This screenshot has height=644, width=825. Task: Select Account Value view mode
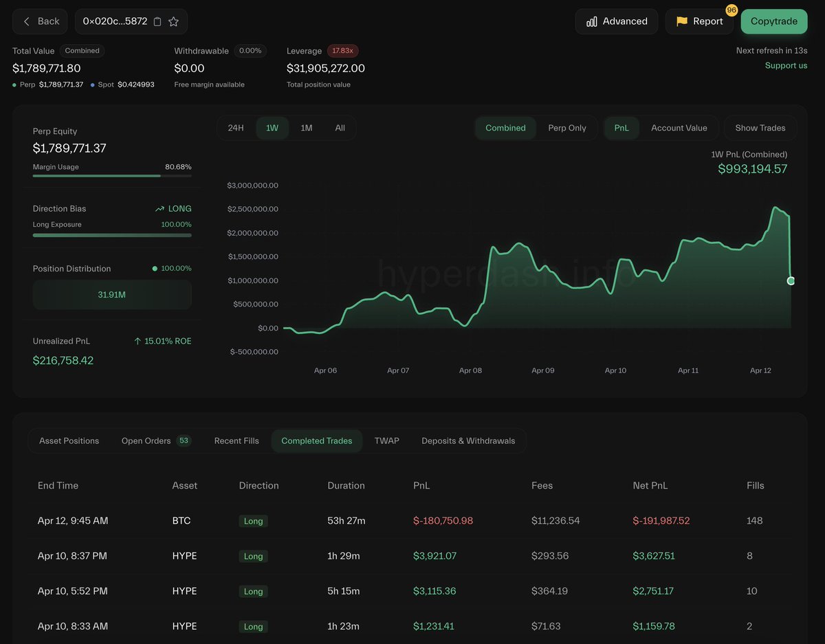(x=679, y=128)
